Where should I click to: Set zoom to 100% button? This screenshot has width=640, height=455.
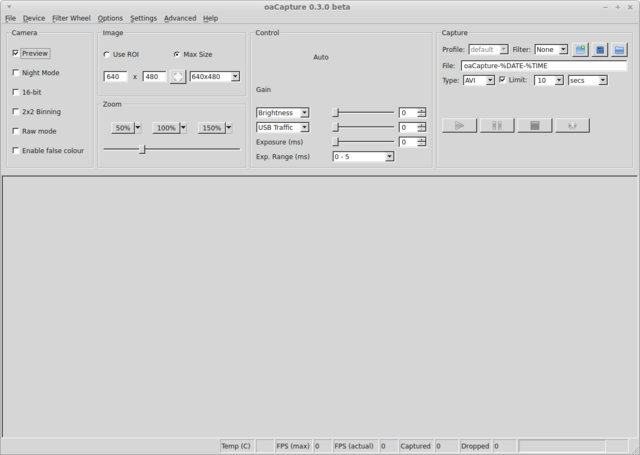tap(166, 128)
